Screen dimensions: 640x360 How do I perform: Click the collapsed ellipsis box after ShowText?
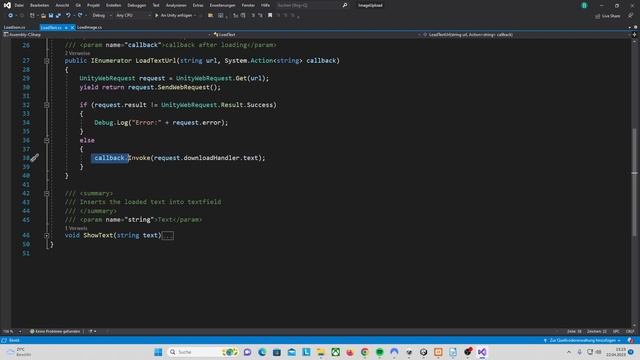168,236
